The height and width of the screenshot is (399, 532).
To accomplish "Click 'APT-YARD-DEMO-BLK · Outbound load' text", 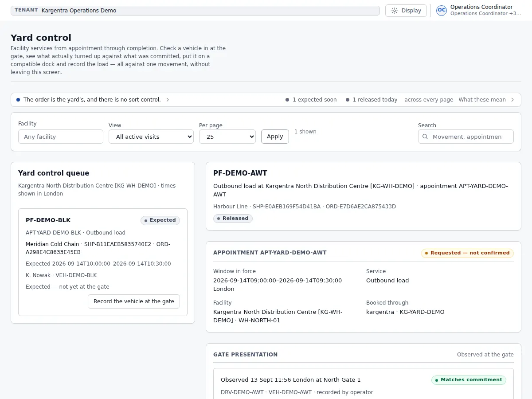I will click(x=75, y=233).
